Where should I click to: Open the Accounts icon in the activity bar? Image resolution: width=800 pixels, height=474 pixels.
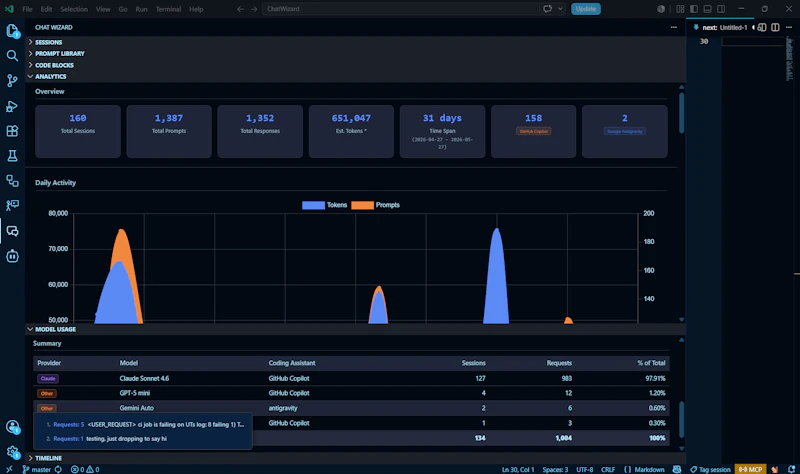coord(12,427)
